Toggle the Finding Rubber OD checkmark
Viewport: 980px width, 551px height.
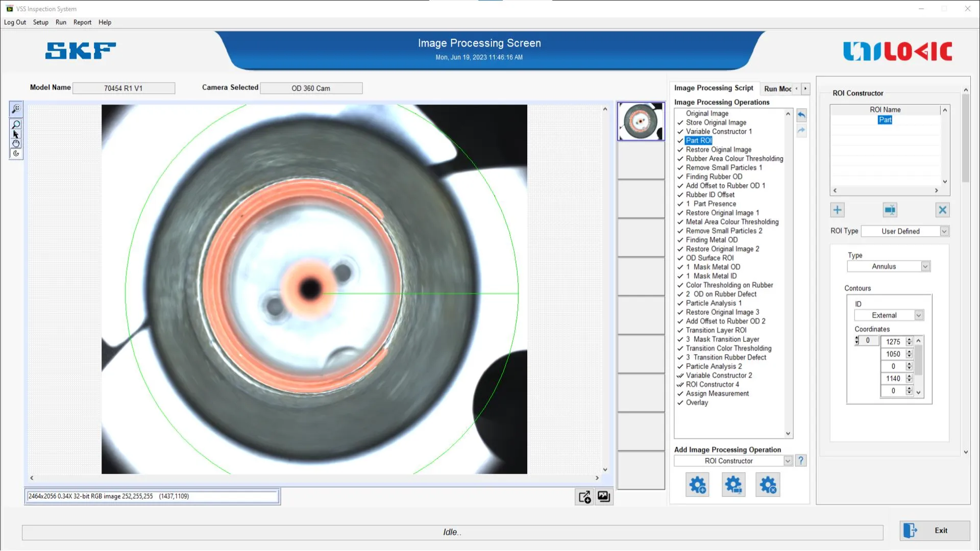coord(680,177)
